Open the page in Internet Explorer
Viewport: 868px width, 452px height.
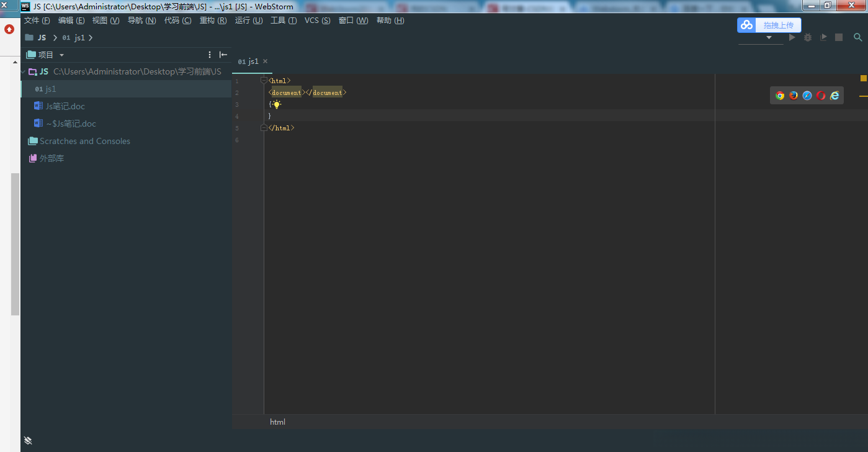[x=834, y=96]
